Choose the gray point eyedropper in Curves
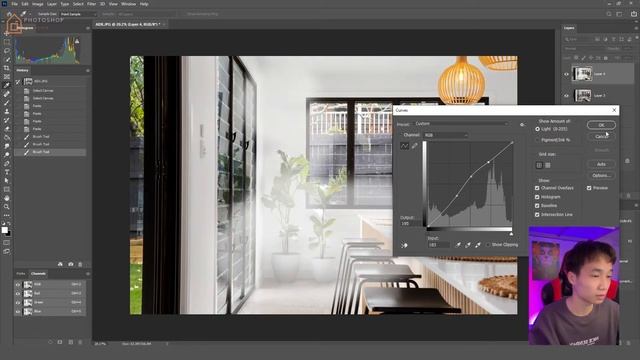640x360 pixels. [x=468, y=245]
